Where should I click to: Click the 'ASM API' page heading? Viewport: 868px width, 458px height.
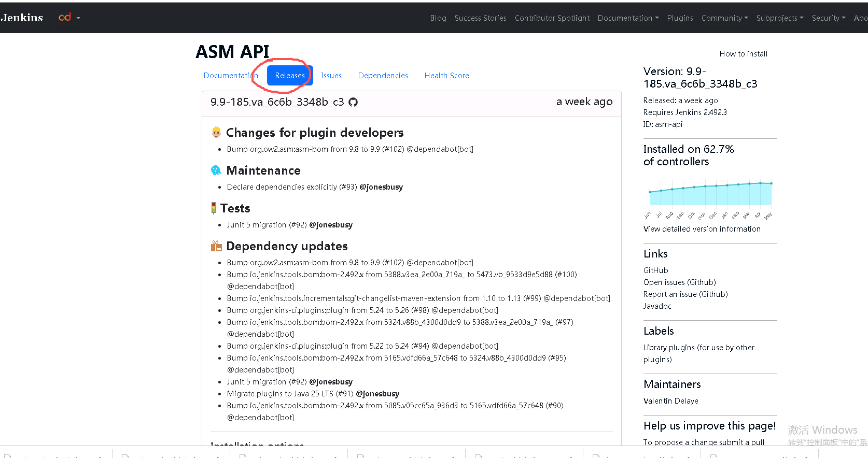click(232, 52)
